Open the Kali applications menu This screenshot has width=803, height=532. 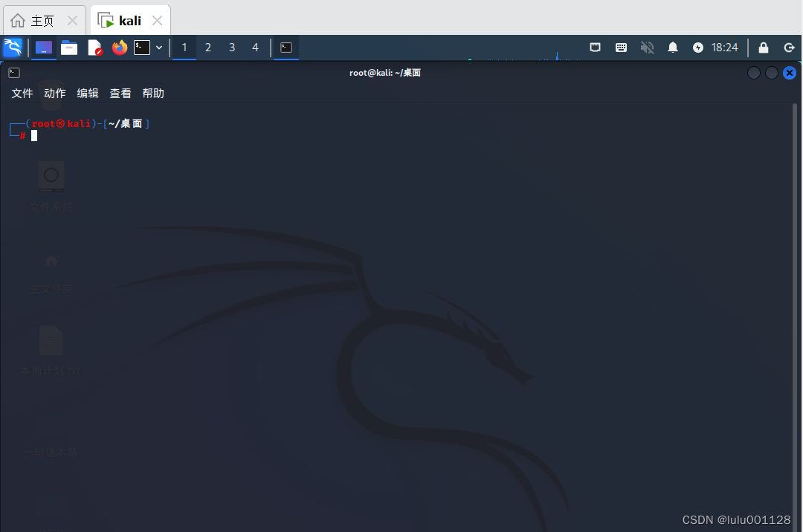coord(13,47)
